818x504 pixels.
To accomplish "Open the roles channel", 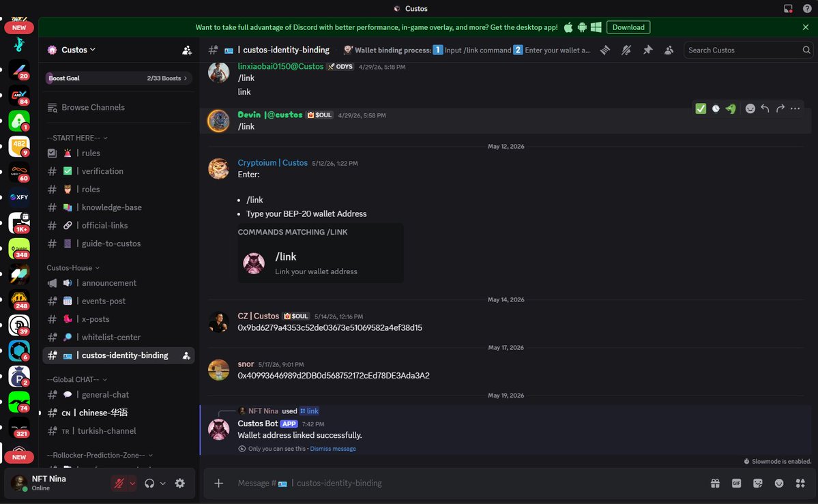I will click(119, 190).
